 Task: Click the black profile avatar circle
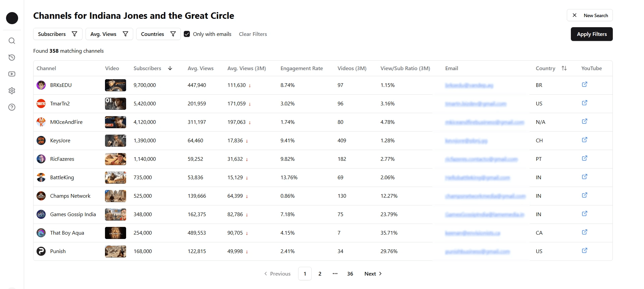pos(12,18)
